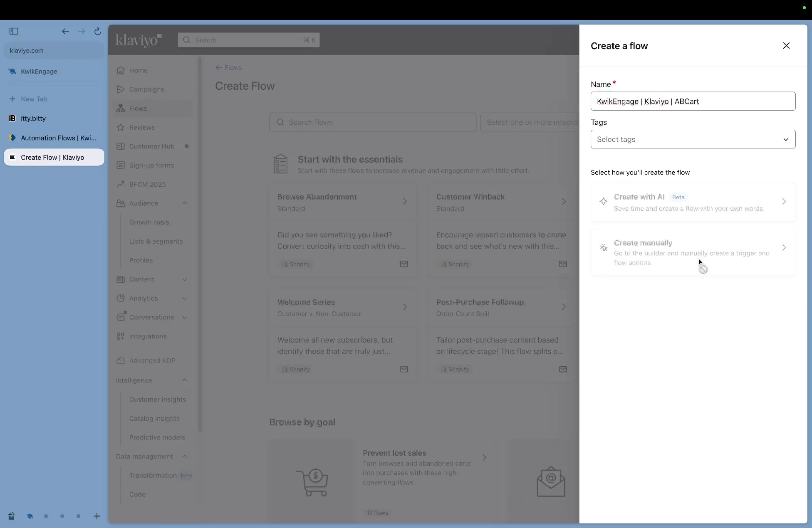Click the email envelope goal illustration
This screenshot has height=528, width=812.
(x=551, y=481)
